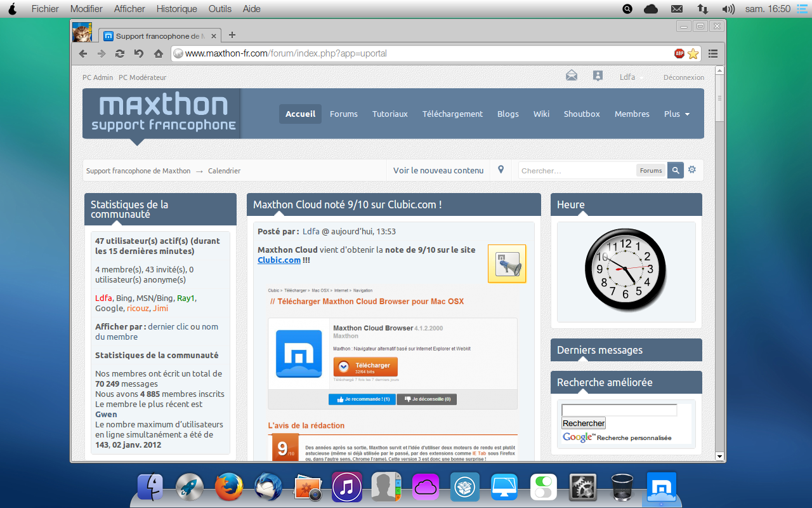Click Voir le nouveau contenu
Screen dimensions: 812x508
point(438,170)
